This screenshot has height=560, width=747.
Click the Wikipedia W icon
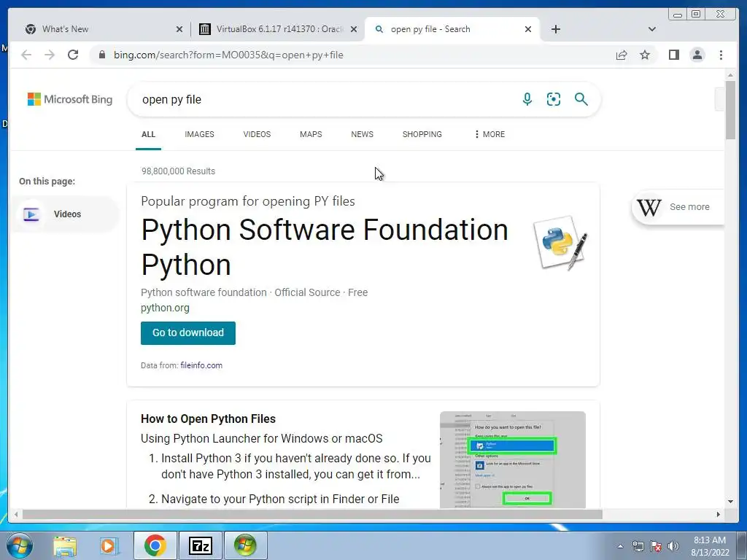click(x=649, y=207)
